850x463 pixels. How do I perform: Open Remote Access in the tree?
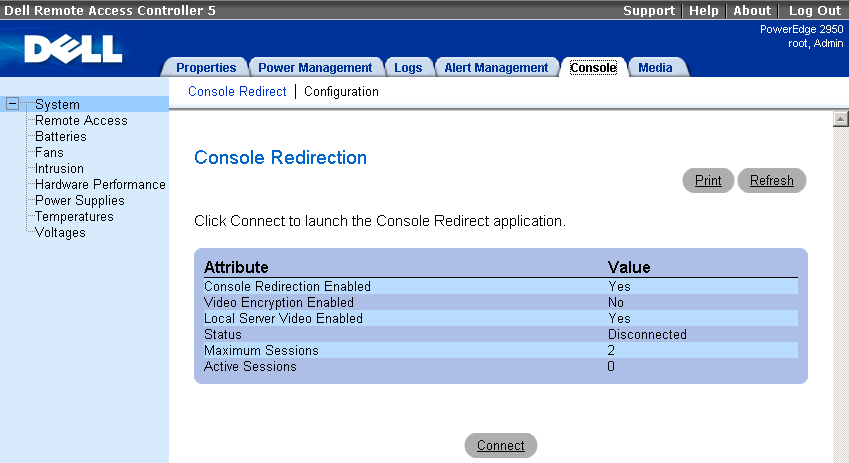(81, 120)
